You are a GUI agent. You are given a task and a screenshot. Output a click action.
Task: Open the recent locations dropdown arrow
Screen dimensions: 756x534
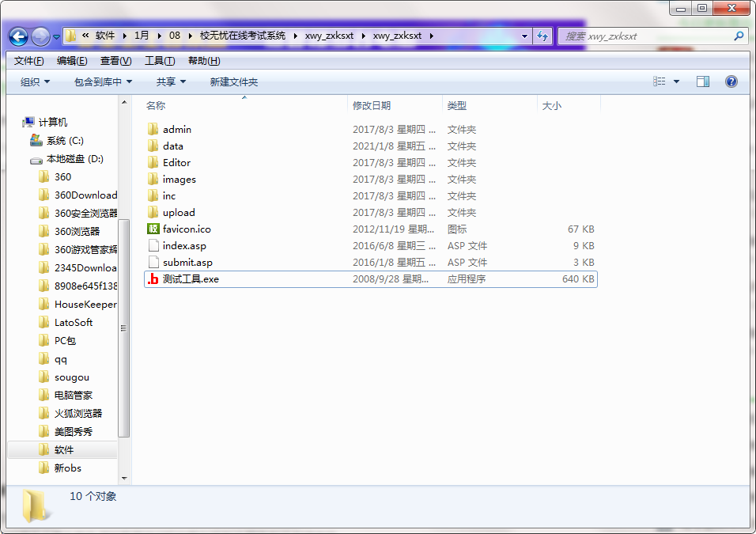pyautogui.click(x=56, y=36)
